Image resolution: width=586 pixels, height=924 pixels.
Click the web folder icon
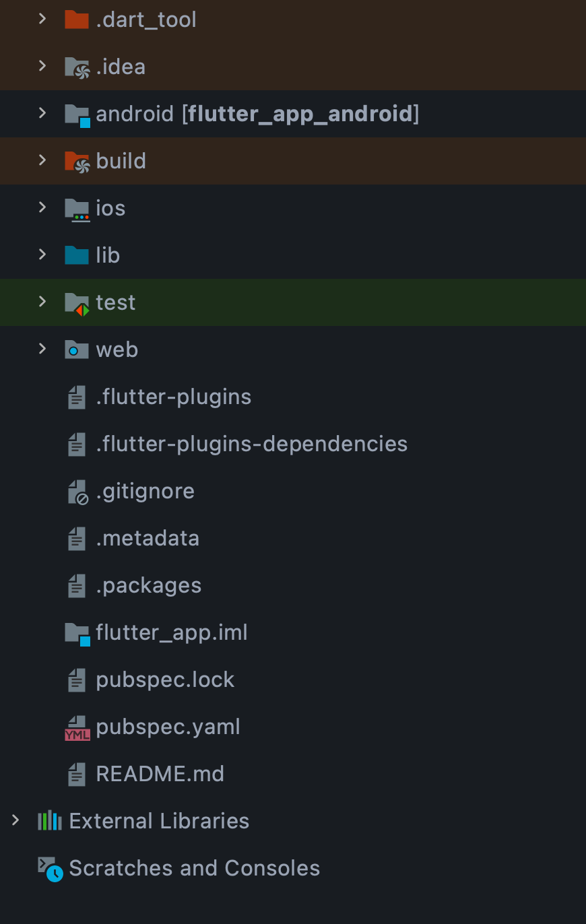[x=77, y=350]
